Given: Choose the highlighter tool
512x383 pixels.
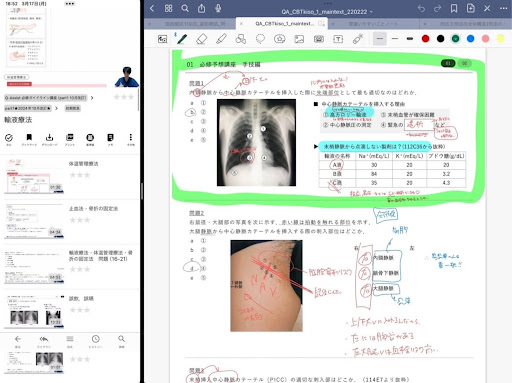Looking at the screenshot, I should (x=221, y=39).
